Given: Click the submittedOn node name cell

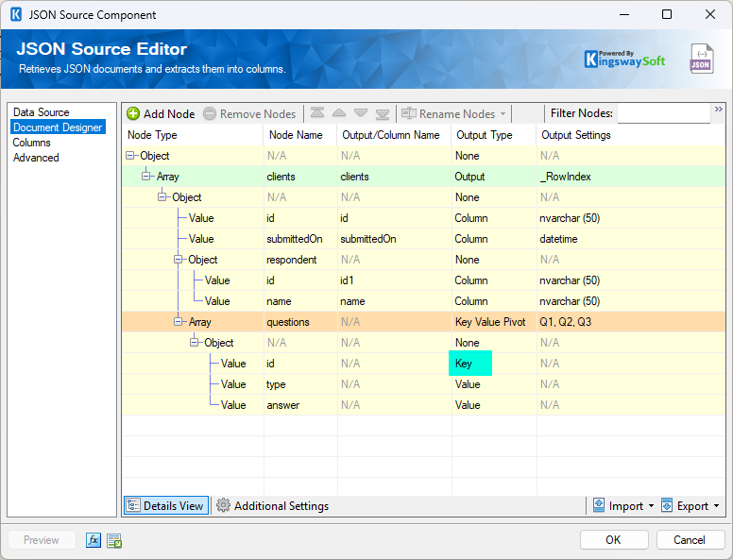Looking at the screenshot, I should pos(300,238).
